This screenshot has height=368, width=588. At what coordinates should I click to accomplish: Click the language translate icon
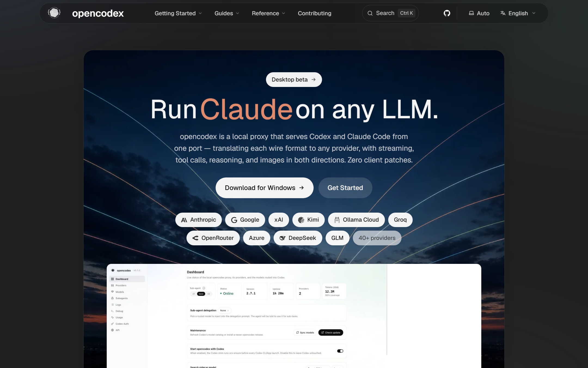(503, 13)
